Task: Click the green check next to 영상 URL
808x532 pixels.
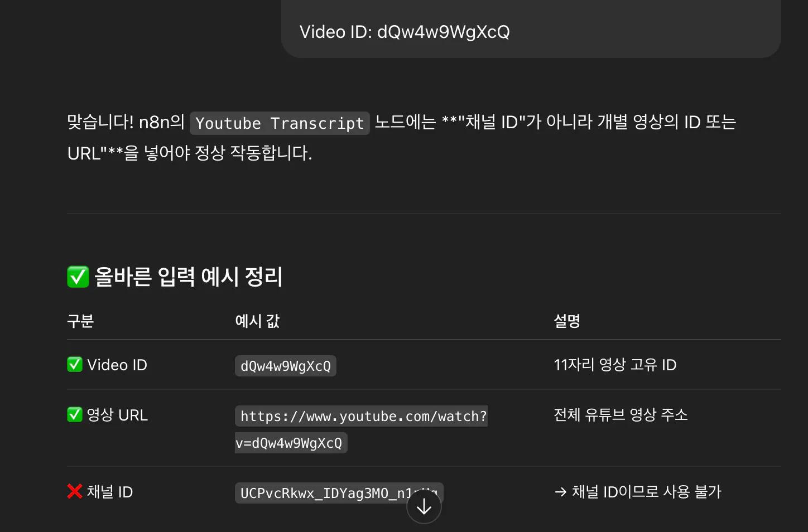Action: tap(75, 414)
